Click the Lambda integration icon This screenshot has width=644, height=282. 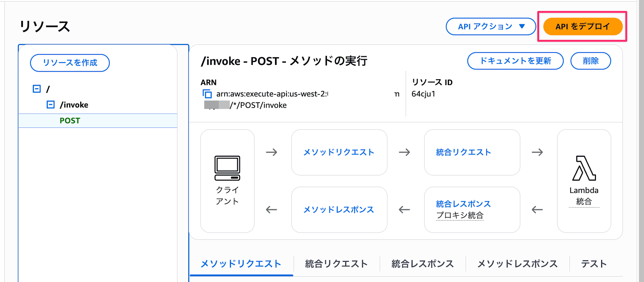point(584,168)
